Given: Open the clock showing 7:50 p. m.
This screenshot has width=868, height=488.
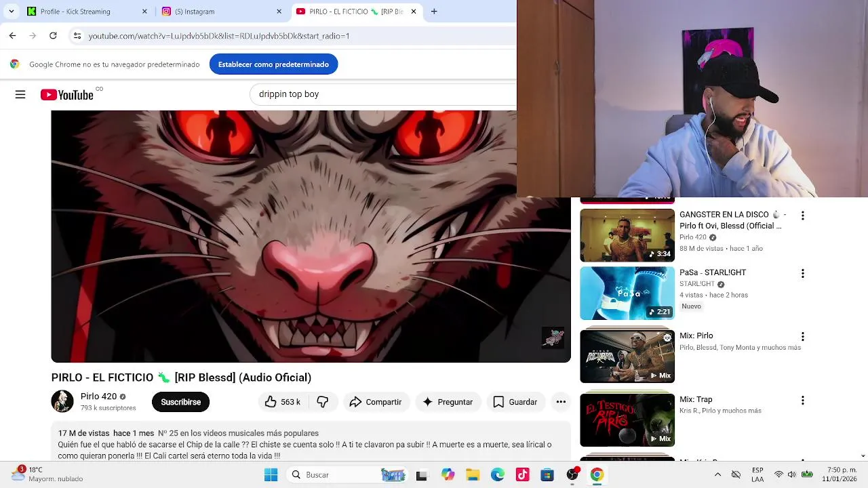Looking at the screenshot, I should (838, 474).
